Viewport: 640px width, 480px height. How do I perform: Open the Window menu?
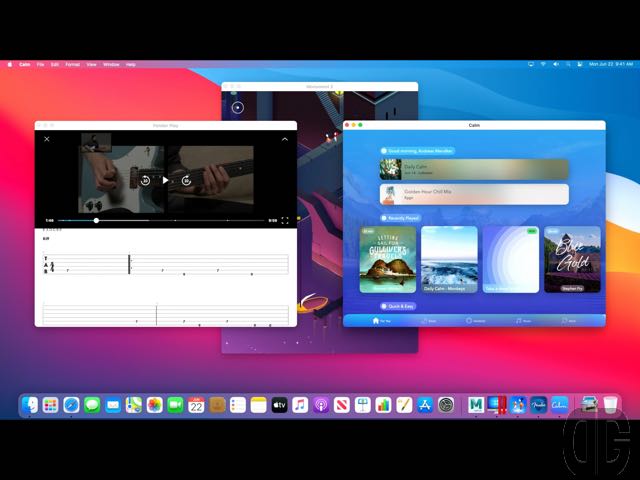[x=111, y=64]
